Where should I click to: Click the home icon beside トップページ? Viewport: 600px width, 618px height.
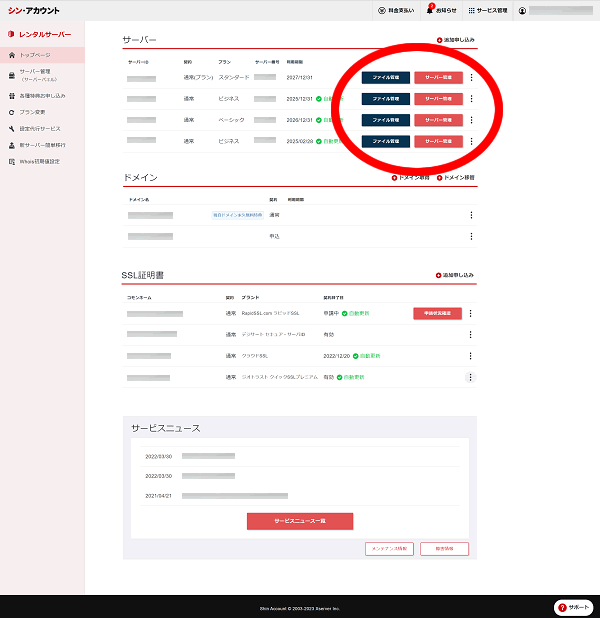pos(12,55)
